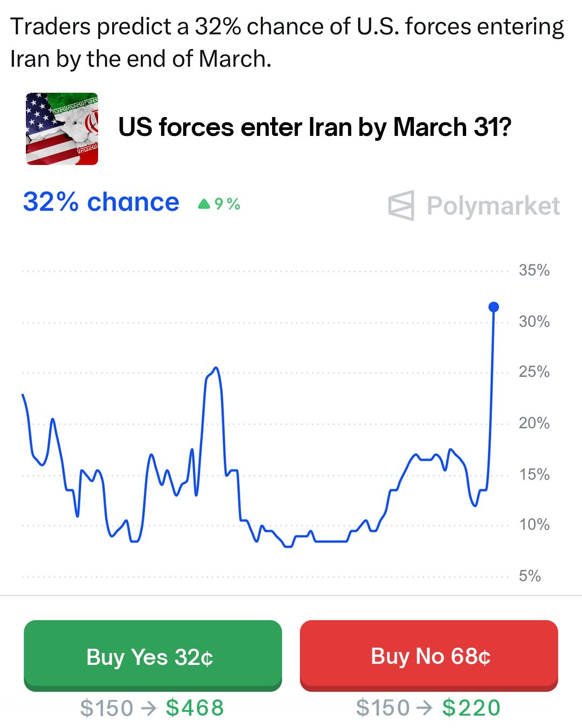This screenshot has width=582, height=728.
Task: Click the $220 payout amount under Buy No
Action: pyautogui.click(x=472, y=708)
